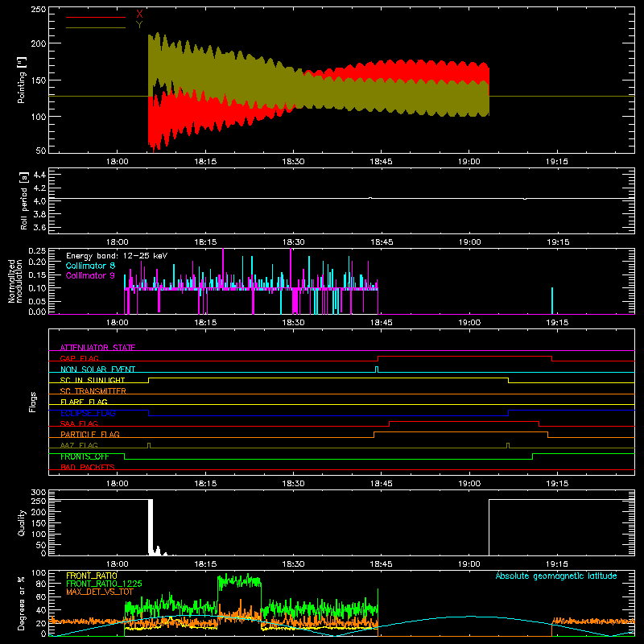
Task: Select the FRONT_RATIO_1225 legend entry
Action: point(104,584)
